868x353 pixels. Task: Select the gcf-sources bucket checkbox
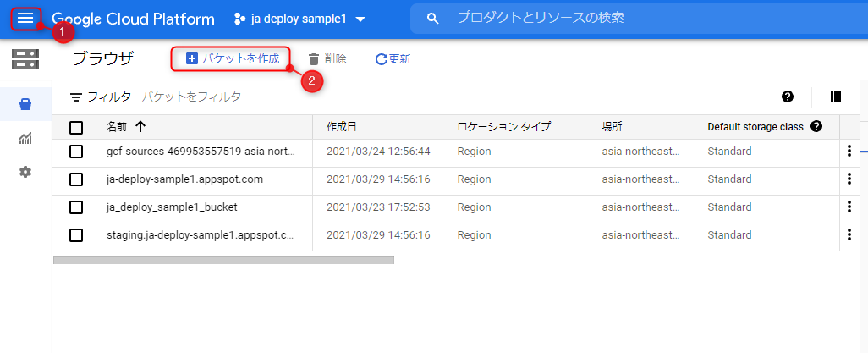pyautogui.click(x=76, y=152)
